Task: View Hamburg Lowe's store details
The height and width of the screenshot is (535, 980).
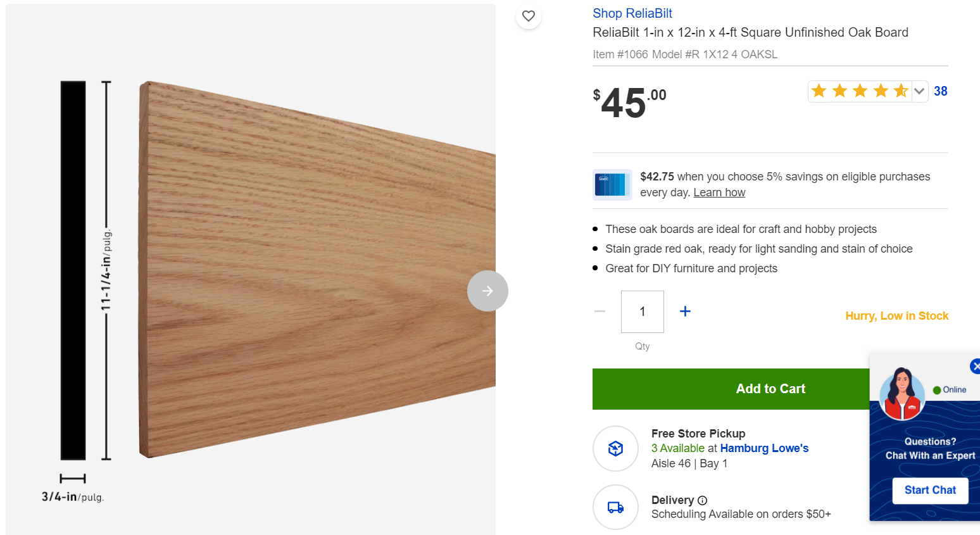Action: click(763, 448)
